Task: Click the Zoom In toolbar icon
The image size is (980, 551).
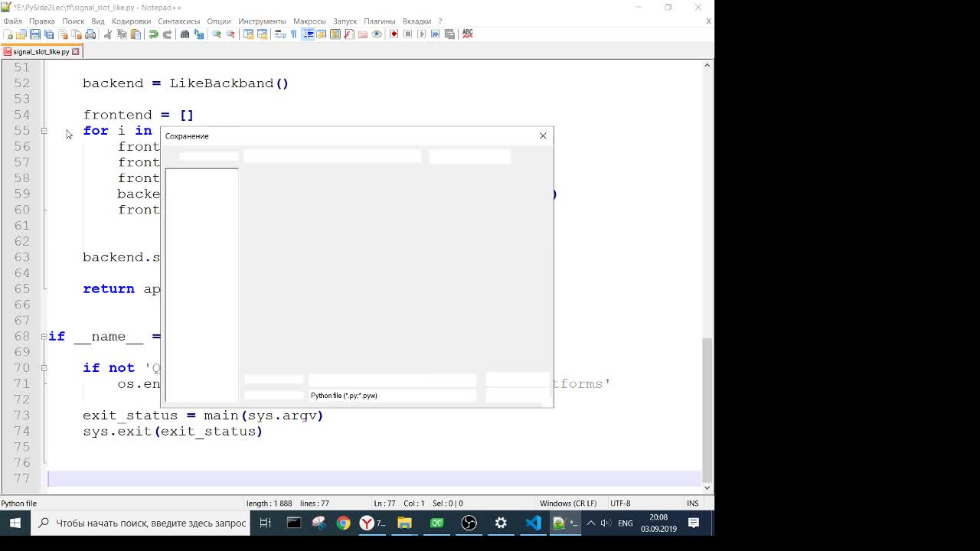Action: [217, 34]
